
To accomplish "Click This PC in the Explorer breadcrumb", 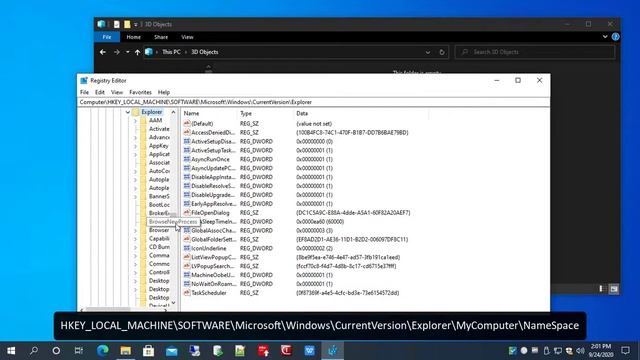I will click(171, 52).
